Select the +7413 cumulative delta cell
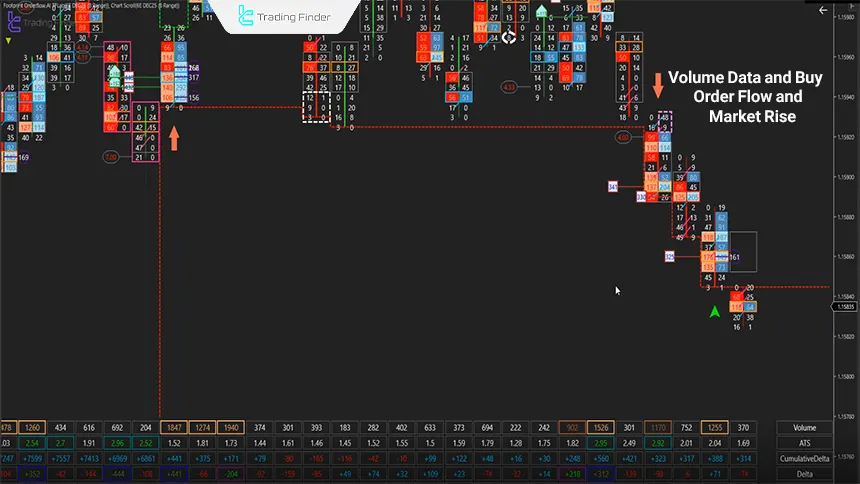Image resolution: width=860 pixels, height=484 pixels. click(x=89, y=458)
